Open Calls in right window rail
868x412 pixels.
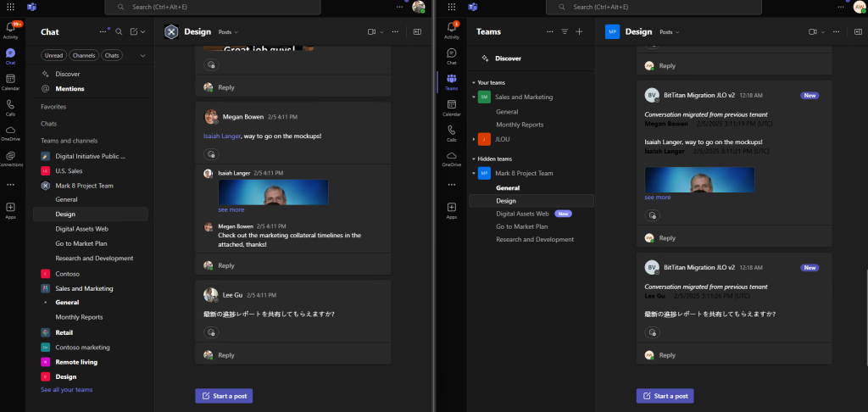pos(452,133)
